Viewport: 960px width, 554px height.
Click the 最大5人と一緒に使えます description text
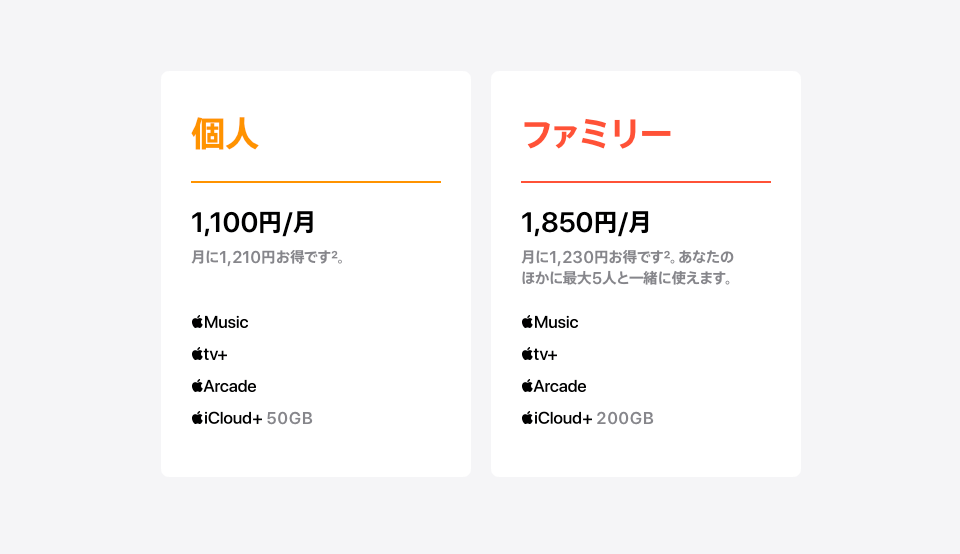point(647,278)
